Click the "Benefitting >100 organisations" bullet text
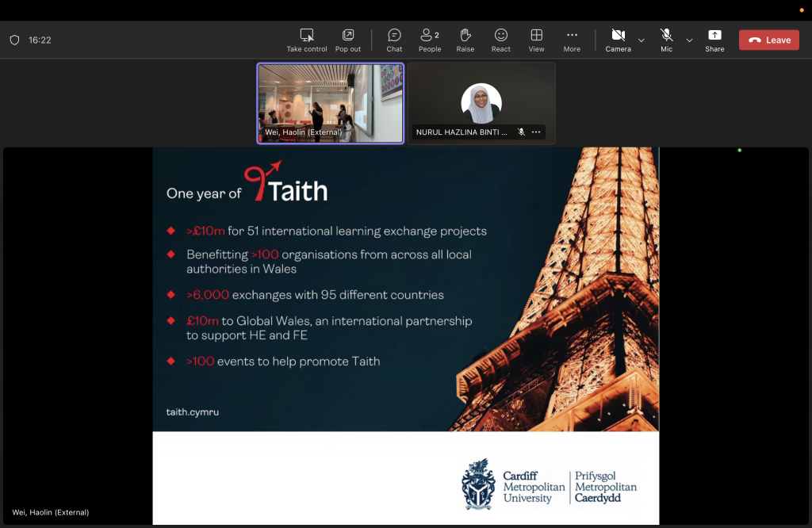 point(329,262)
